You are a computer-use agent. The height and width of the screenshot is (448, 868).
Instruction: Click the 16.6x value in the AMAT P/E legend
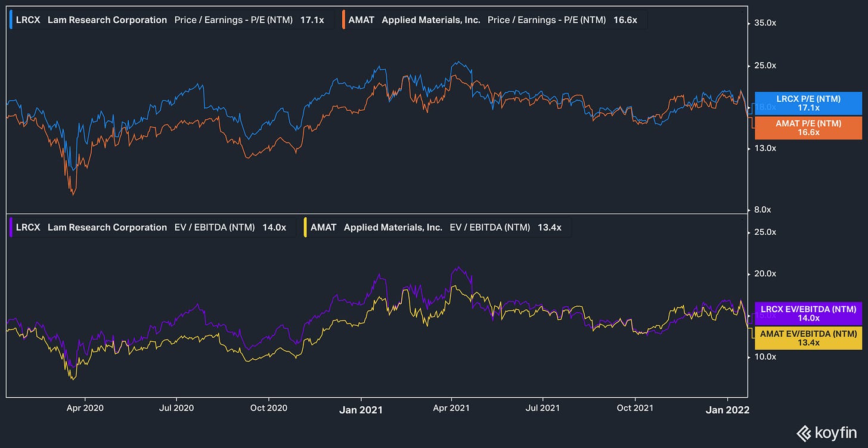[x=626, y=20]
